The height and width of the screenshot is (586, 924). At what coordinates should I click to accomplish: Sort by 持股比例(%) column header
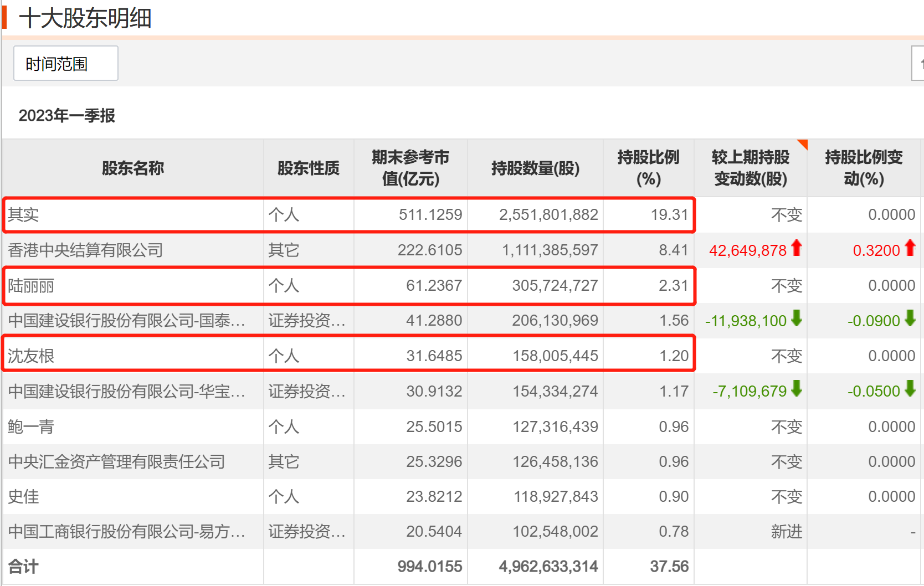[x=649, y=167]
